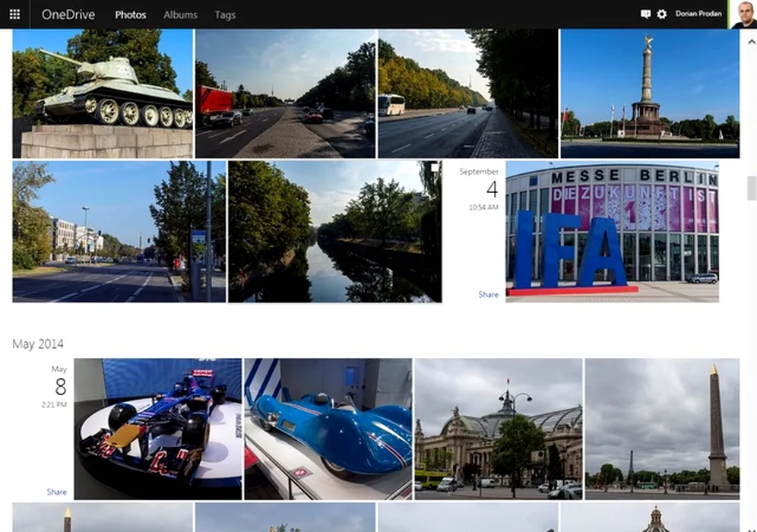Click the vertical scrollbar thumb
This screenshot has width=757, height=532.
click(x=751, y=188)
